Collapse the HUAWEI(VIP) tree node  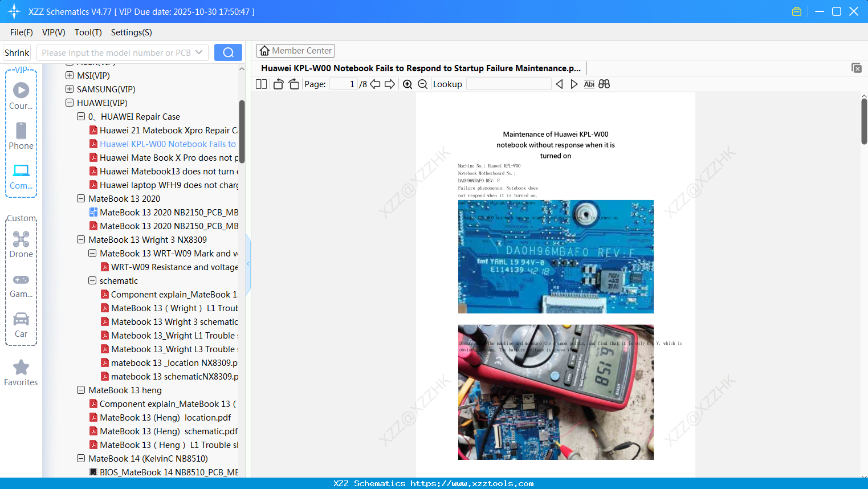point(70,103)
